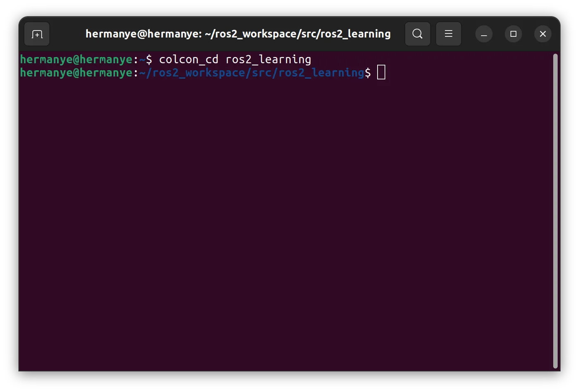This screenshot has width=579, height=392.
Task: Minimize the terminal window
Action: [x=484, y=34]
